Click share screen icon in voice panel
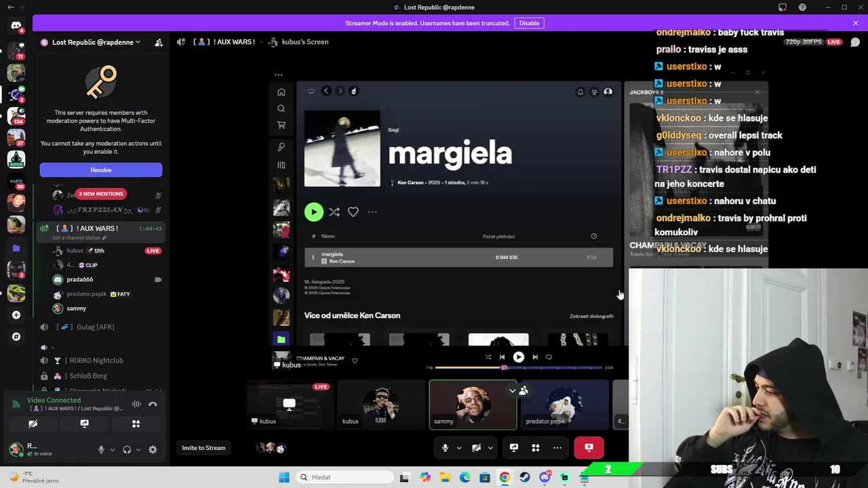The width and height of the screenshot is (868, 488). pos(84,424)
